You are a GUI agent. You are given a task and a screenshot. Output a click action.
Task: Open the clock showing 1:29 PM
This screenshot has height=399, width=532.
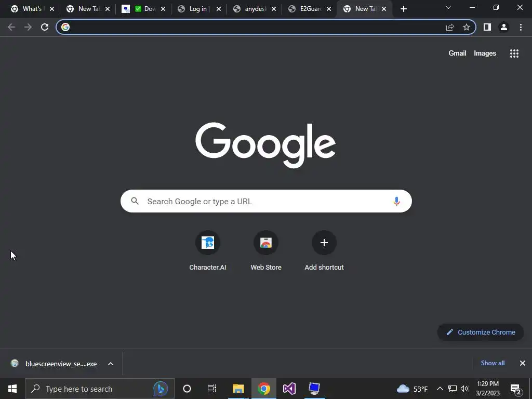487,389
